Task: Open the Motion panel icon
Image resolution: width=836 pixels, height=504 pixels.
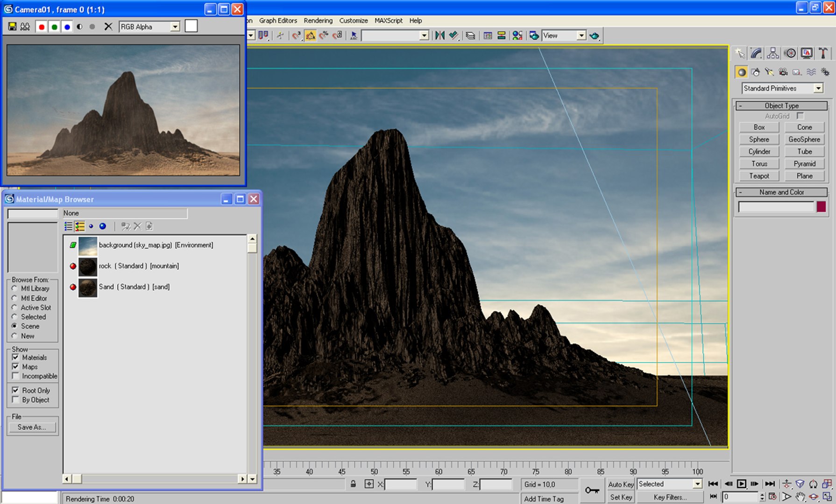Action: click(790, 53)
